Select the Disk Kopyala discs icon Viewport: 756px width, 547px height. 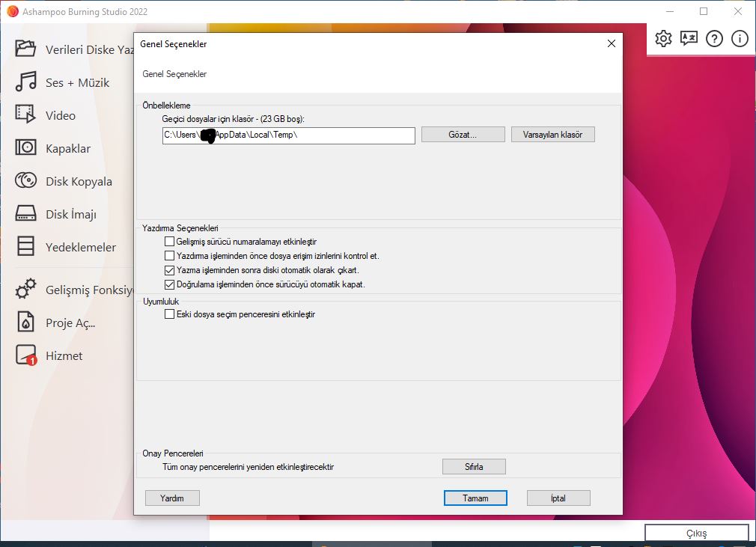click(25, 181)
